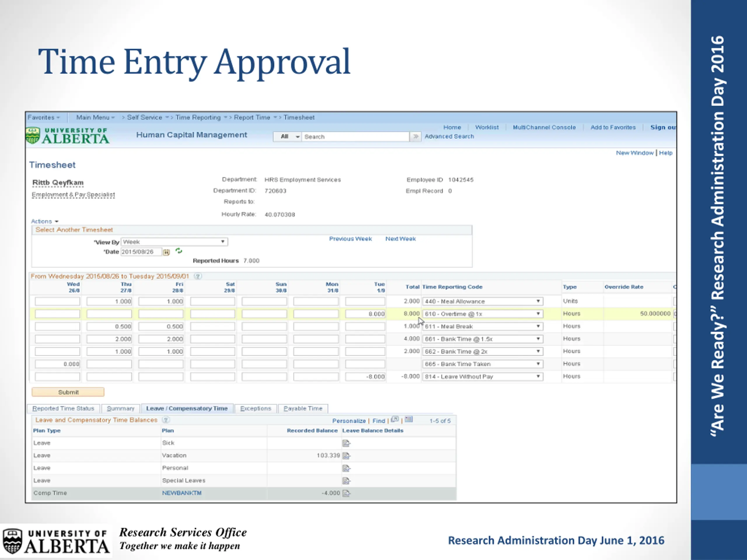Expand the Actions menu

(45, 221)
